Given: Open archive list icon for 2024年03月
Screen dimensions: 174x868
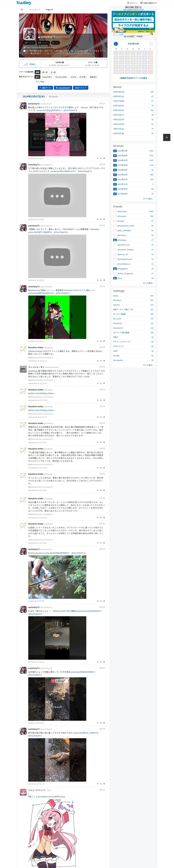Looking at the screenshot, I should point(115,175).
